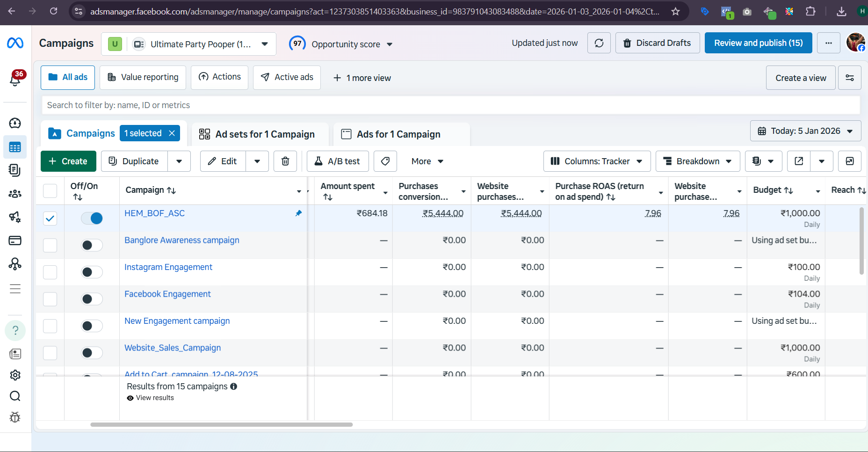Viewport: 868px width, 452px height.
Task: Click the sidebar search magnifier icon
Action: pyautogui.click(x=15, y=396)
